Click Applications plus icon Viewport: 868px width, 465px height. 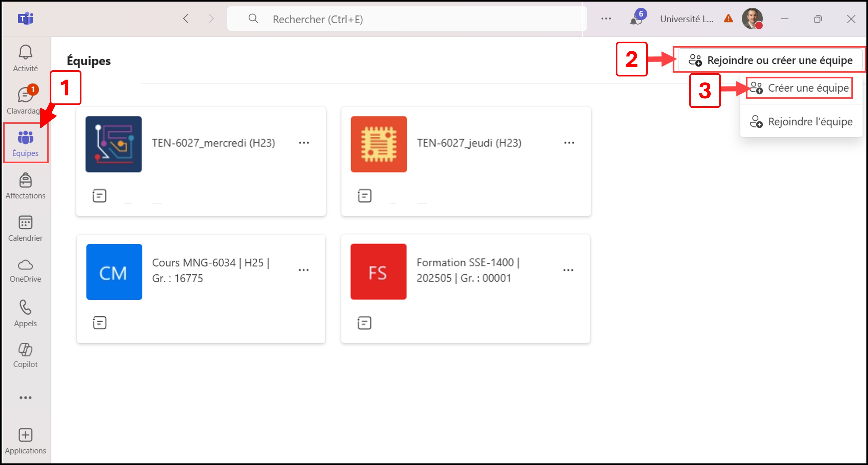(x=25, y=440)
